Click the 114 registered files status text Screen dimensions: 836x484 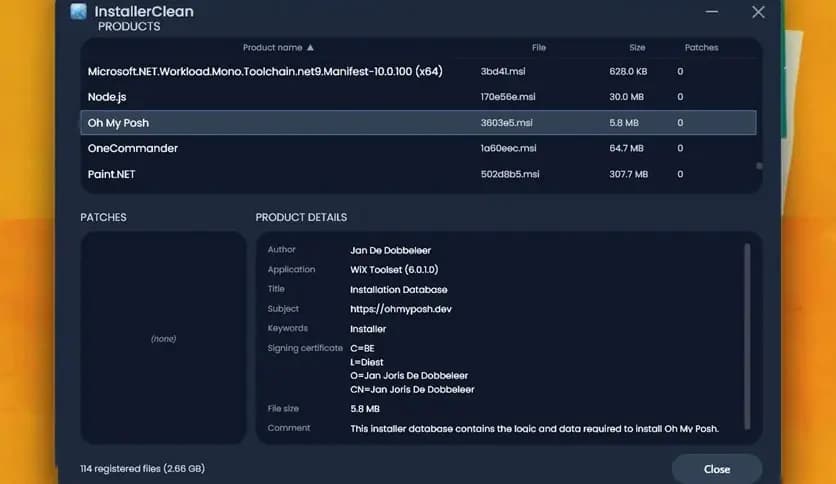coord(142,469)
